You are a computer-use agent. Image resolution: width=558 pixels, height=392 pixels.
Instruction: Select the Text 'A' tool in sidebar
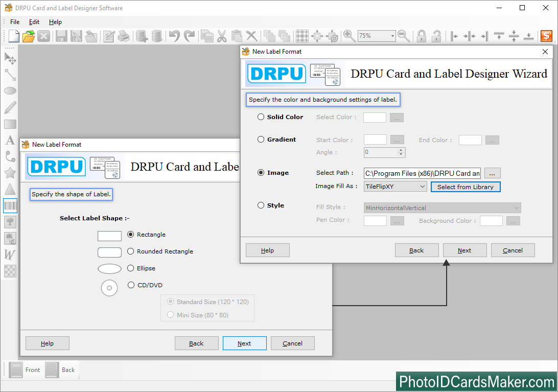click(x=10, y=140)
